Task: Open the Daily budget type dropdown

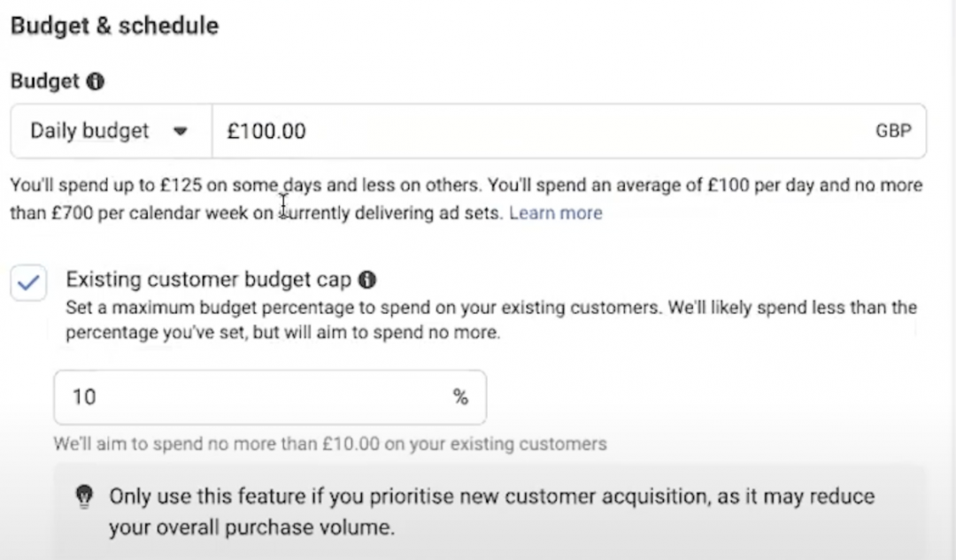Action: click(x=111, y=131)
